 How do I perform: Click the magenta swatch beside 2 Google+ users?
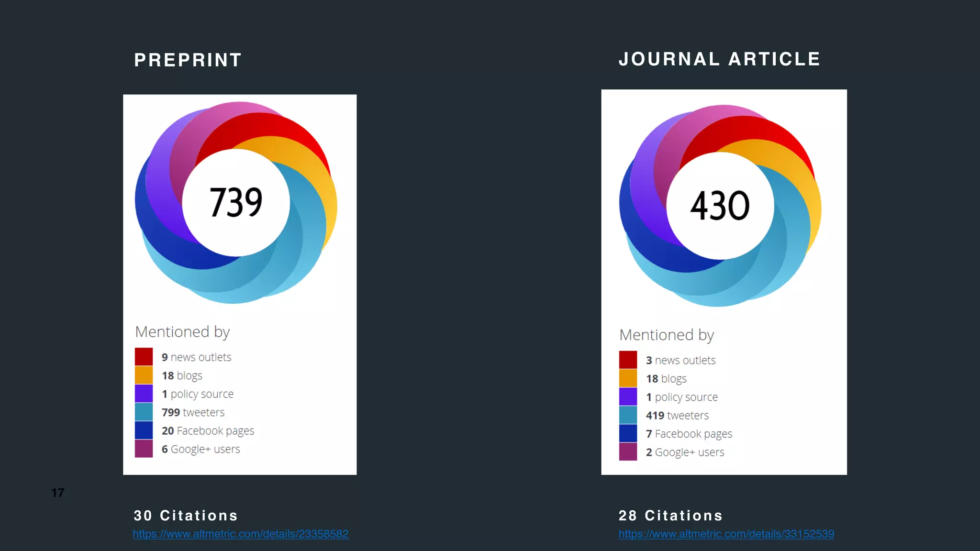click(628, 452)
